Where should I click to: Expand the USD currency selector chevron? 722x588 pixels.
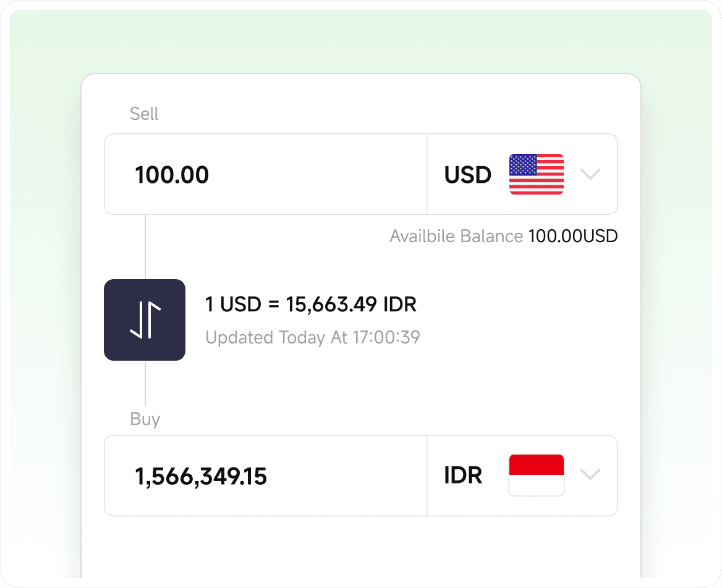[x=590, y=174]
